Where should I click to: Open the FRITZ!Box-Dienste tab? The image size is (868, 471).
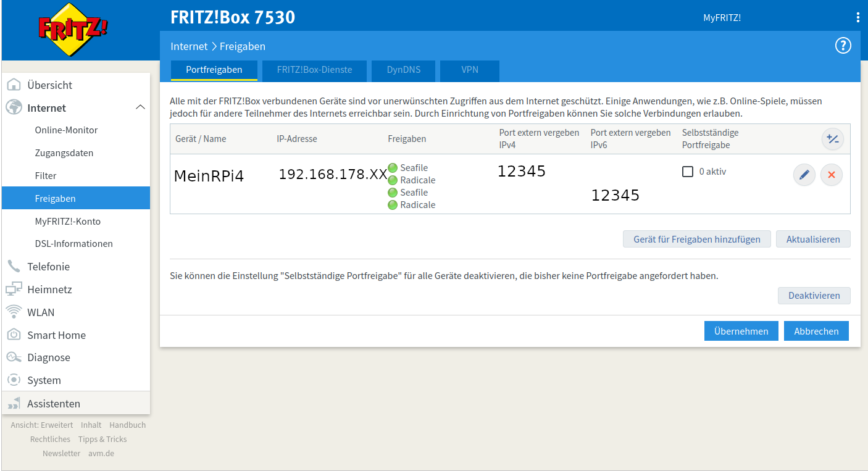[x=314, y=70]
